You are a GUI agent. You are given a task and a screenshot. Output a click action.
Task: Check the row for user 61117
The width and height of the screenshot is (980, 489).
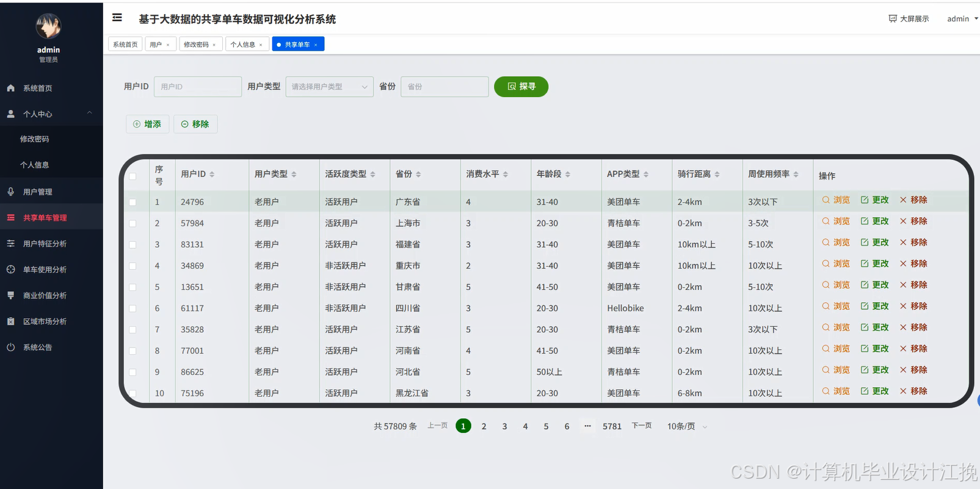132,308
